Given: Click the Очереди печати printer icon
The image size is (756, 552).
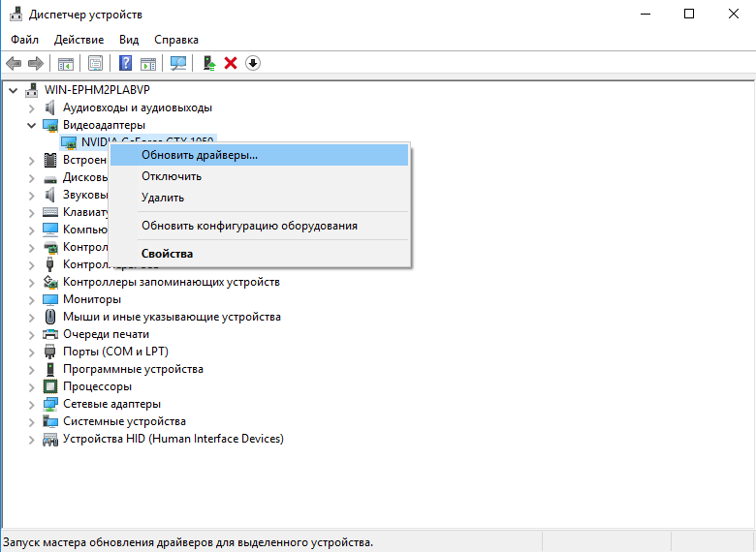Looking at the screenshot, I should (x=50, y=334).
